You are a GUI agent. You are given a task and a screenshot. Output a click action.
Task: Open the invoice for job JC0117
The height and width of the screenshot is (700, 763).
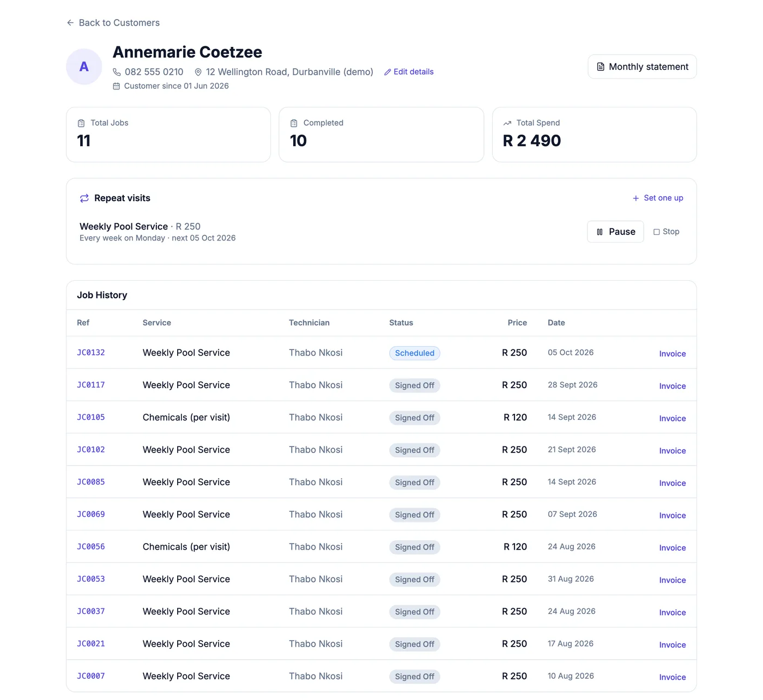[673, 386]
